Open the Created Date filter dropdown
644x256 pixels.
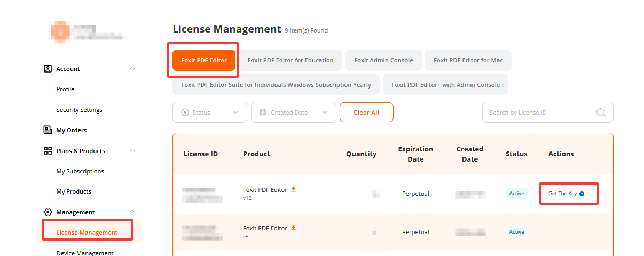[294, 113]
